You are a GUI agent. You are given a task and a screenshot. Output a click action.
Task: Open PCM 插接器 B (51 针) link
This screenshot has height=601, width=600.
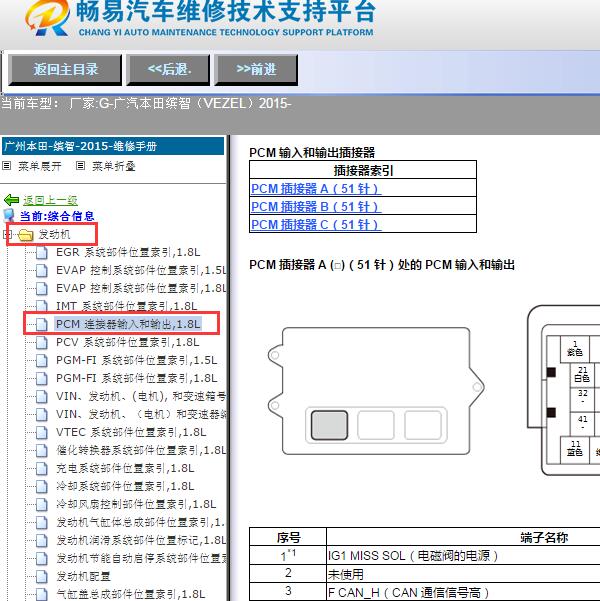tap(316, 207)
